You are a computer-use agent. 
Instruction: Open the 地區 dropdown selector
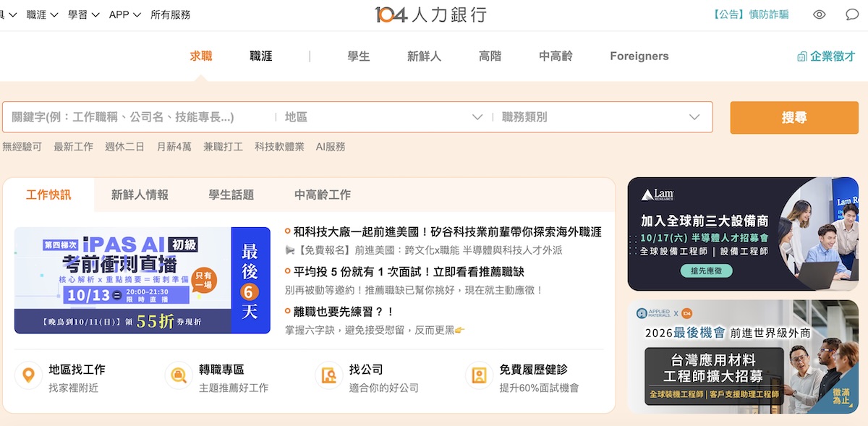click(383, 116)
